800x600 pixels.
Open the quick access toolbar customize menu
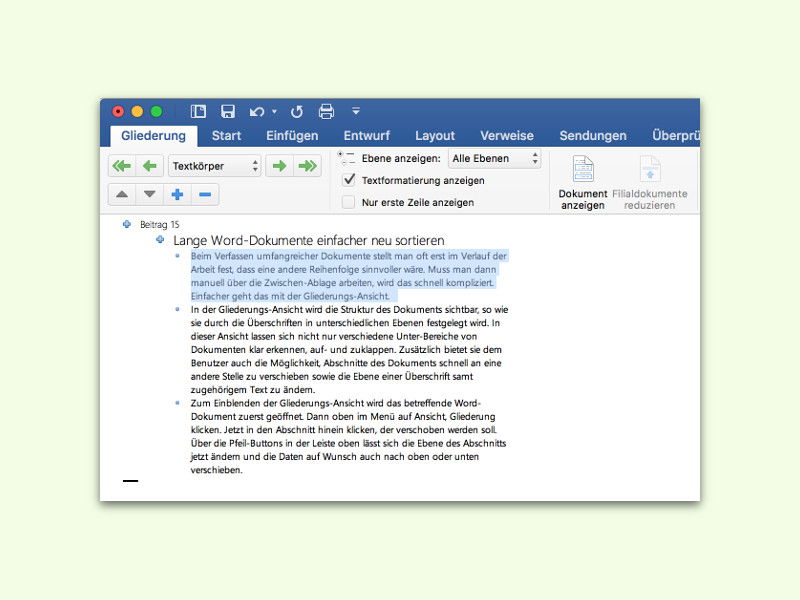point(356,111)
